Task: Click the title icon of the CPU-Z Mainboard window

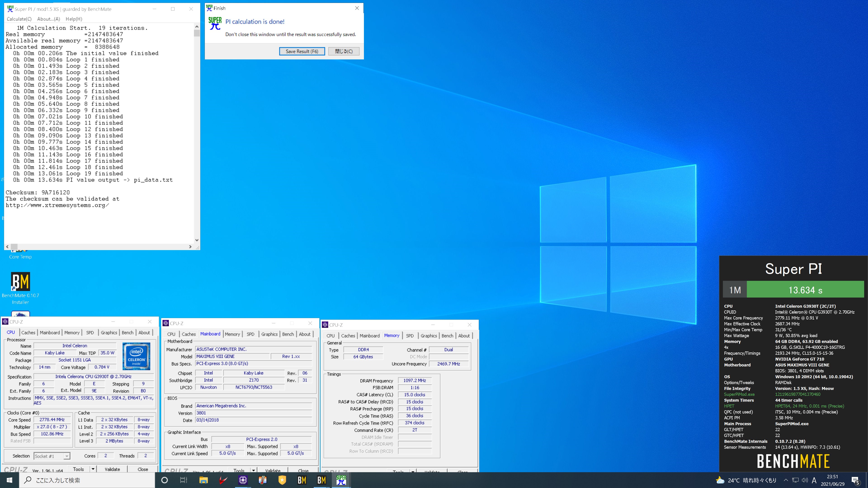Action: pyautogui.click(x=166, y=323)
